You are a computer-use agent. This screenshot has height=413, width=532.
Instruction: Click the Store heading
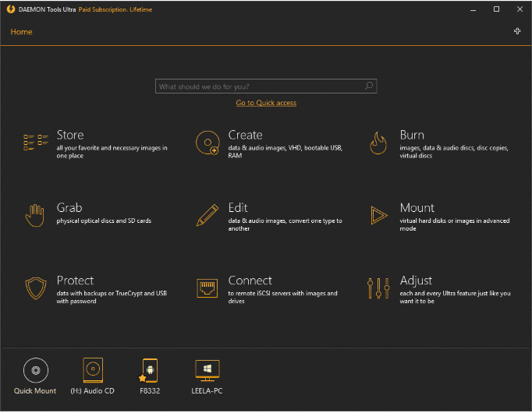click(x=70, y=135)
